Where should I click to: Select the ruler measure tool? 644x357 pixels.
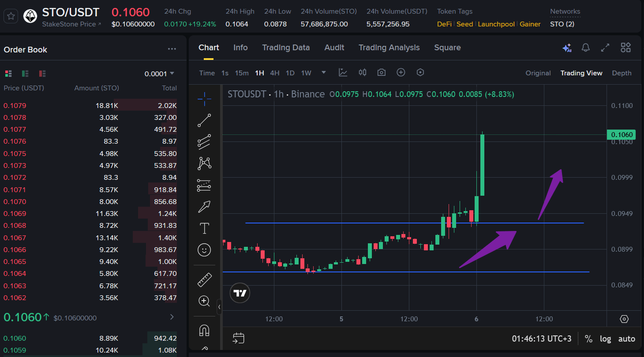tap(204, 280)
